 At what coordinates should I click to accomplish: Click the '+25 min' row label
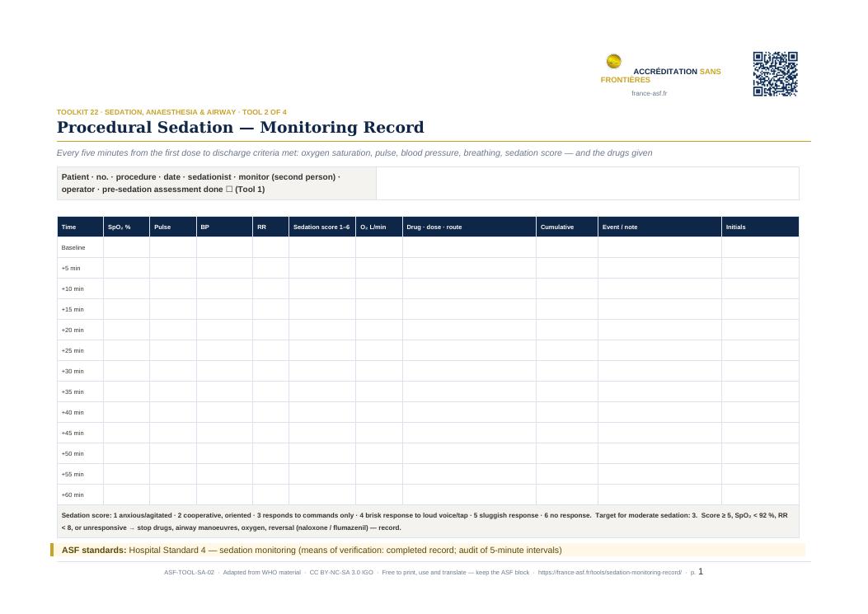73,350
